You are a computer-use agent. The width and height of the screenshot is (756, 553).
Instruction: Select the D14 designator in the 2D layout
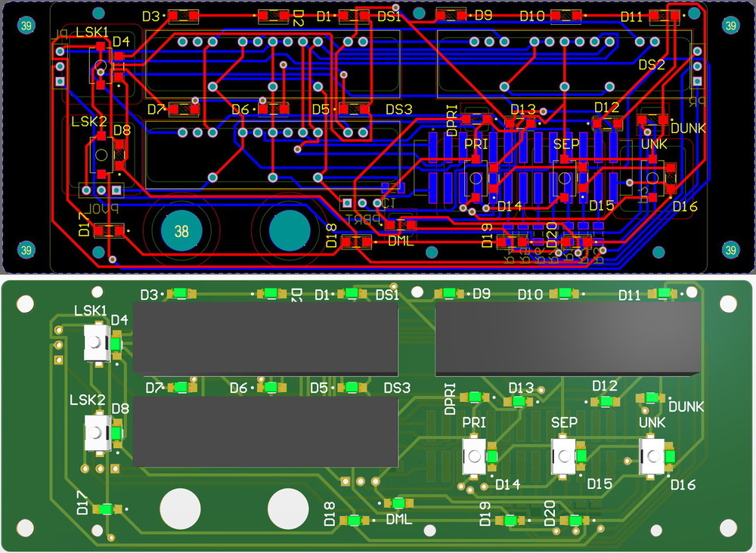click(510, 207)
